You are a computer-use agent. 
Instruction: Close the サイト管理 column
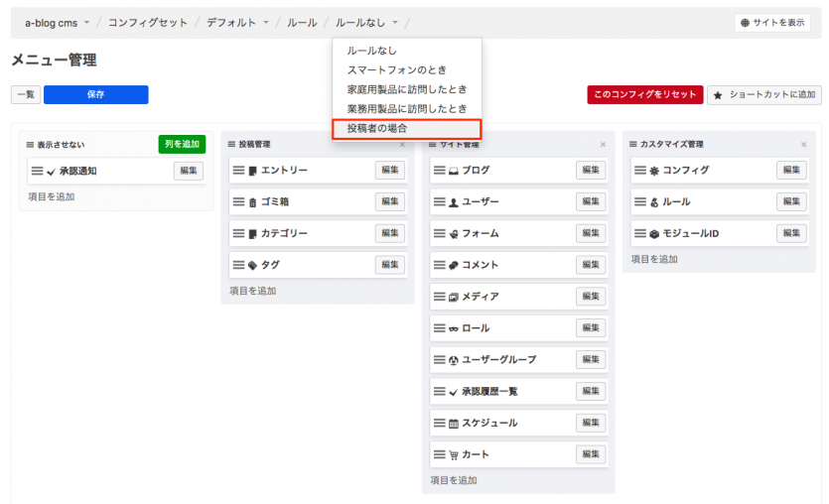[x=603, y=145]
